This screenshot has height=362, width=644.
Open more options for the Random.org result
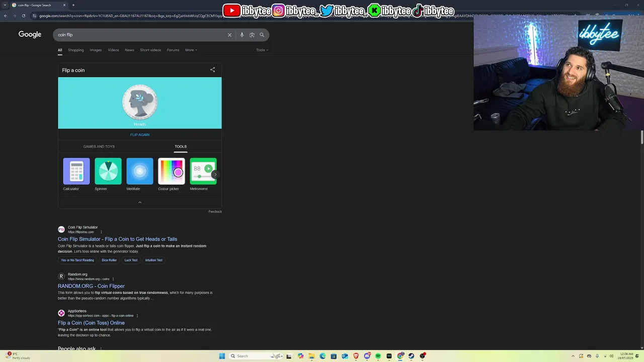[113, 279]
